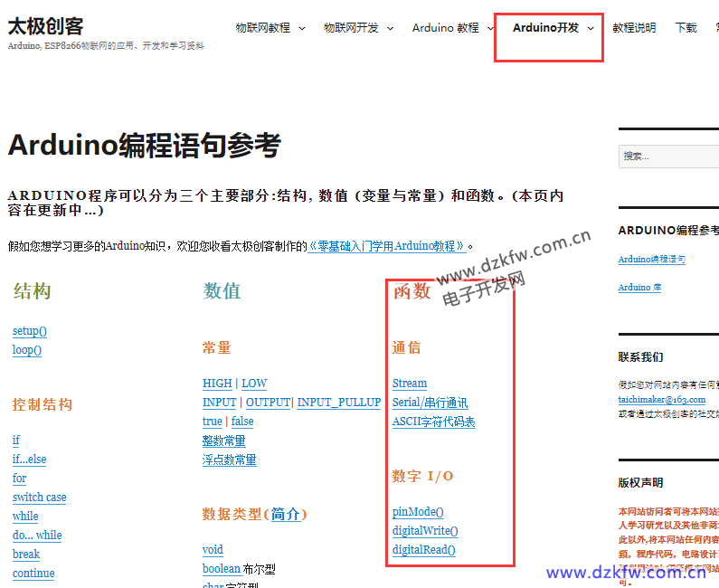
Task: Open the 下载 navigation item
Action: point(686,28)
